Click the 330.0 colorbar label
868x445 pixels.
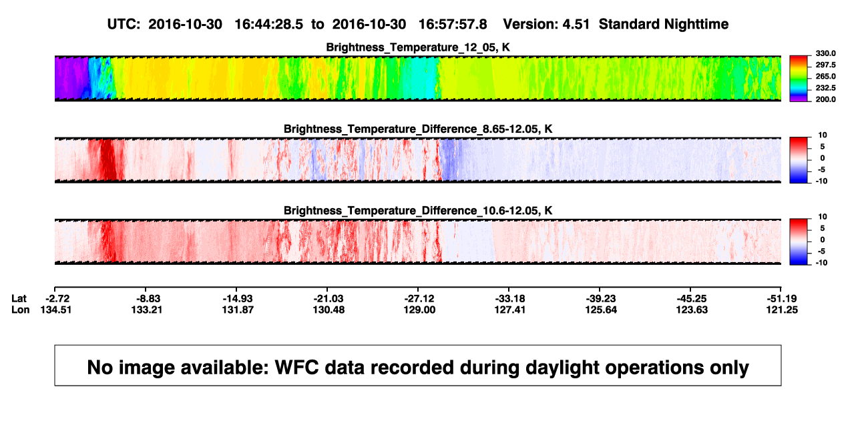[x=825, y=53]
